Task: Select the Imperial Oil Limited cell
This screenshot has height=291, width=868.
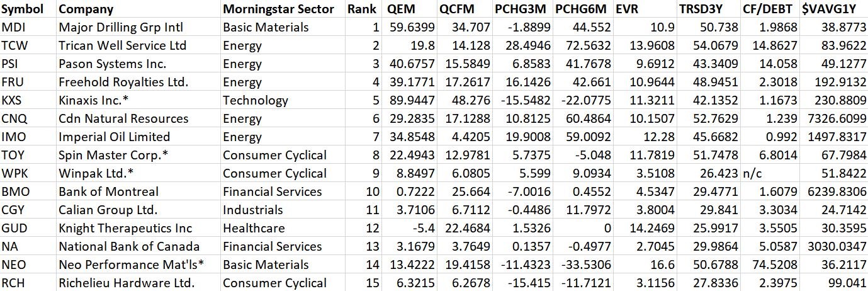Action: 114,137
